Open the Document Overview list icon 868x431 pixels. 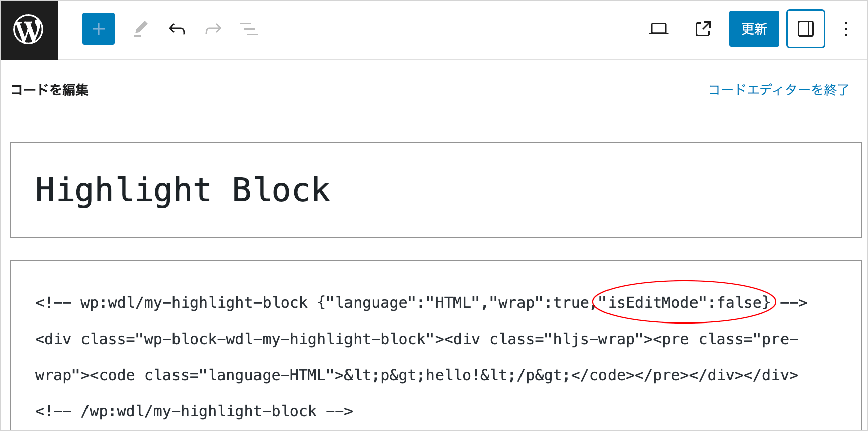tap(249, 29)
